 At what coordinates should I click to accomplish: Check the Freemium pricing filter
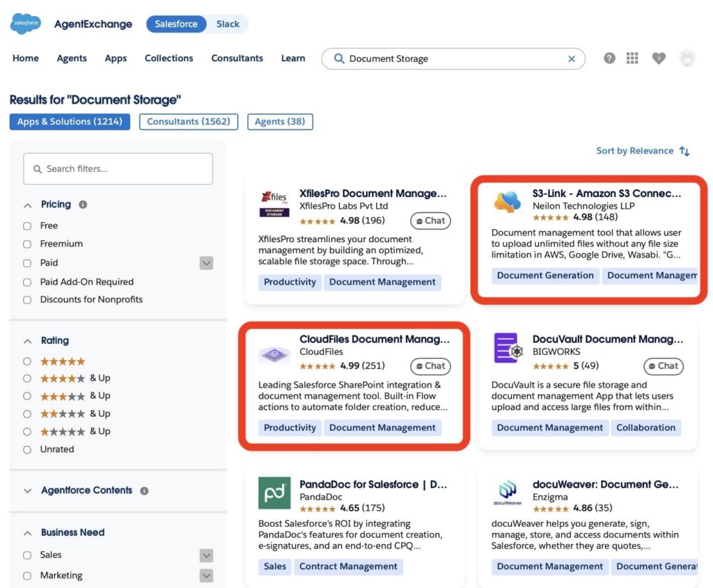point(27,244)
